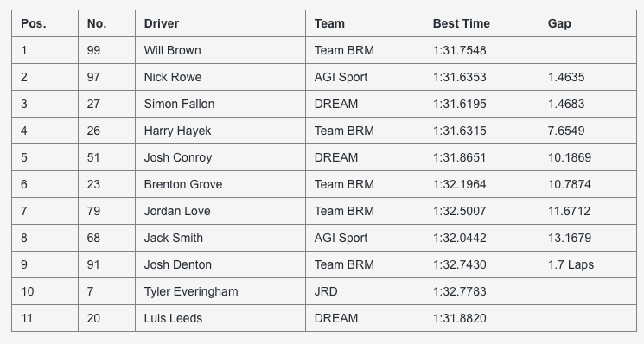Select the Luis Leeds driver cell

coord(220,318)
